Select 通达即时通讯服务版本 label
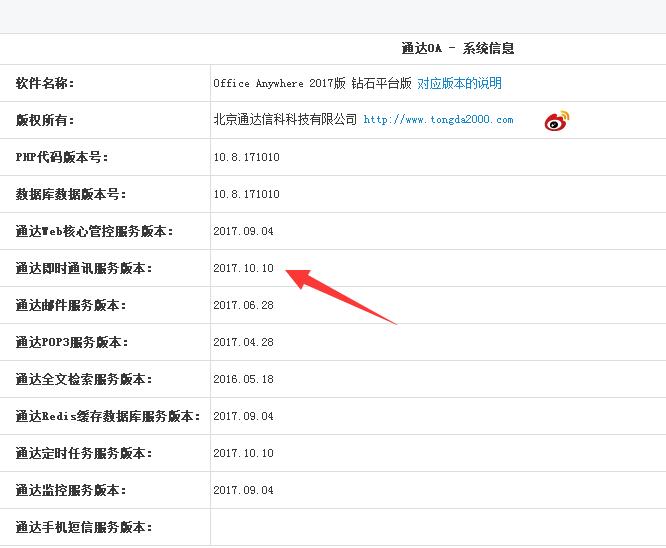Image resolution: width=666 pixels, height=548 pixels. pyautogui.click(x=84, y=268)
